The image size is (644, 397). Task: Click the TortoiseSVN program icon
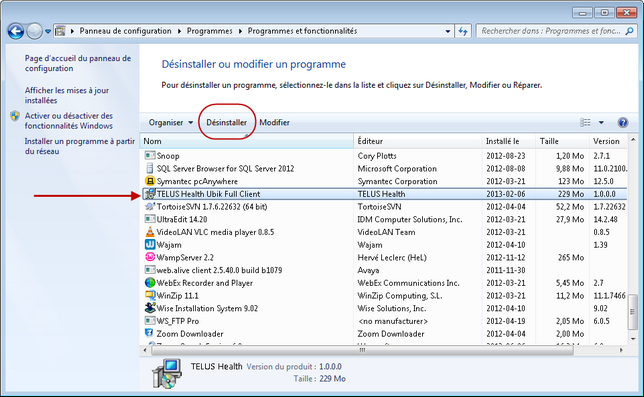[150, 207]
